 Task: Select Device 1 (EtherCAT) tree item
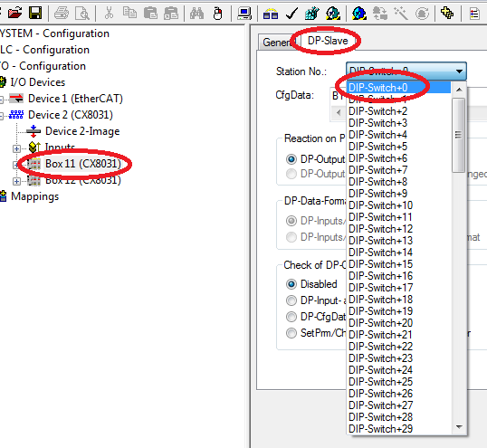pos(75,99)
